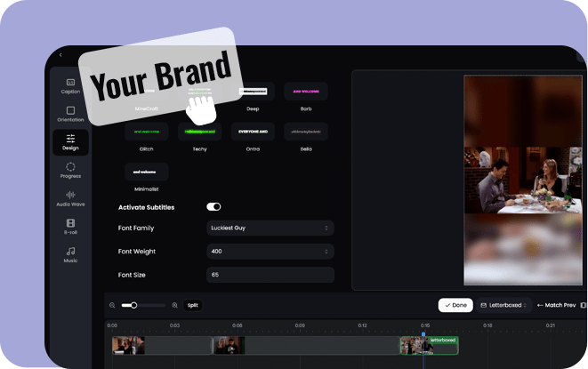Click the Split button
Viewport: 588px width, 369px height.
[192, 305]
